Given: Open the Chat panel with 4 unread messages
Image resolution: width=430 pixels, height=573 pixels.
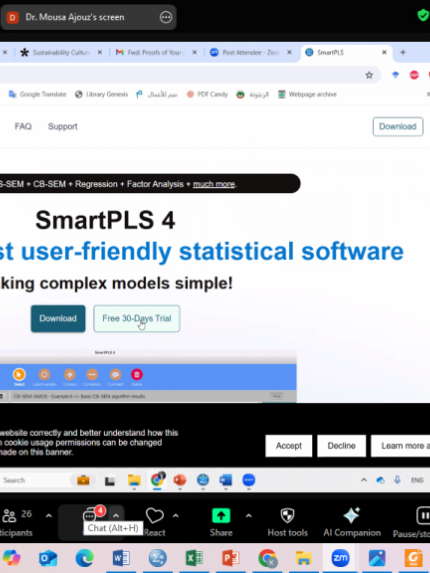Looking at the screenshot, I should click(x=90, y=516).
